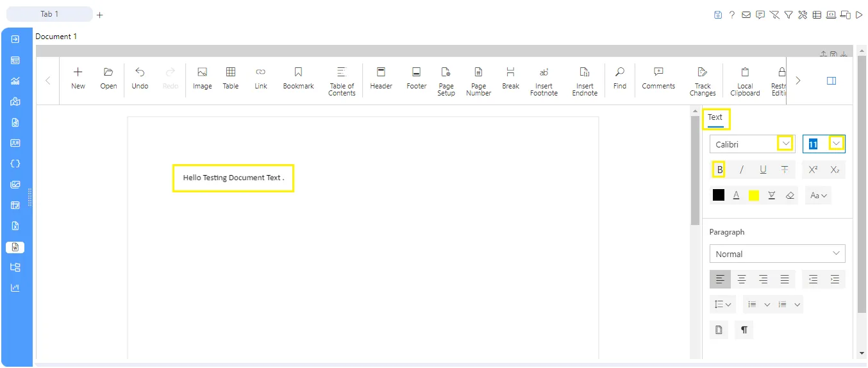Screen dimensions: 868x368
Task: Open the line spacing dropdown
Action: pos(722,305)
